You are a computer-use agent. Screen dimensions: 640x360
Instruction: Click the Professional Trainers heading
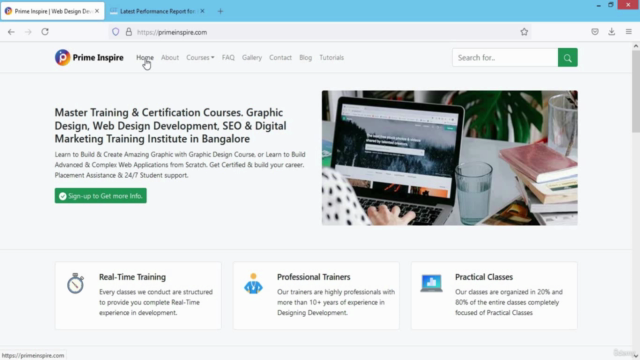pos(313,277)
